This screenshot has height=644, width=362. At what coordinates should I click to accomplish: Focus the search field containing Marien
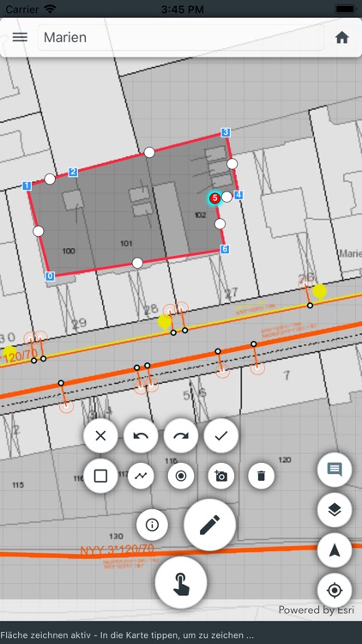pyautogui.click(x=181, y=38)
